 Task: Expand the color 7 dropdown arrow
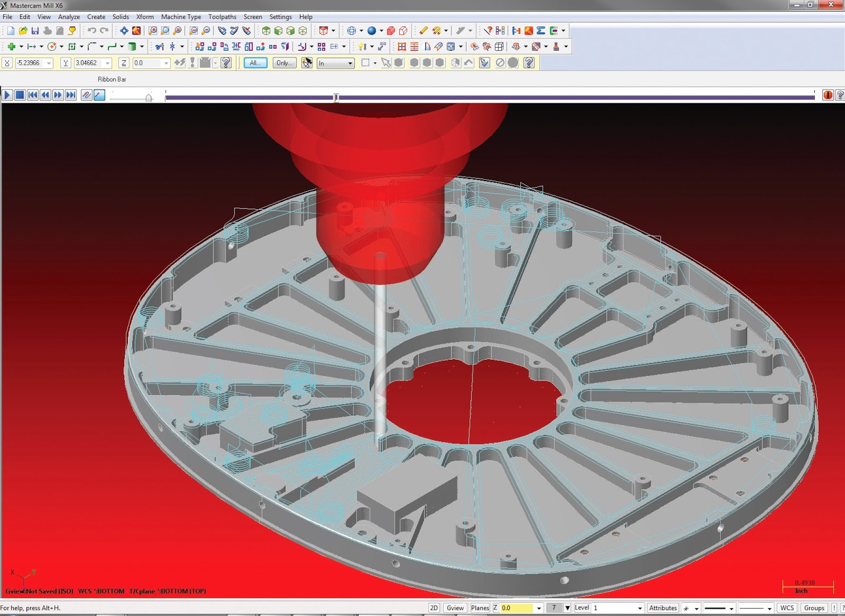pyautogui.click(x=567, y=608)
